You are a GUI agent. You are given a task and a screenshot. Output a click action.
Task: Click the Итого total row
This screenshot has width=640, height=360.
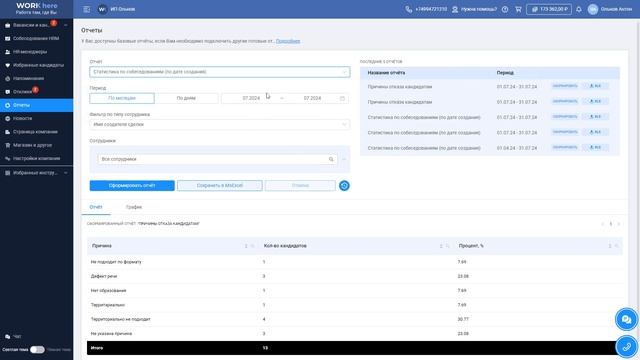pyautogui.click(x=355, y=348)
